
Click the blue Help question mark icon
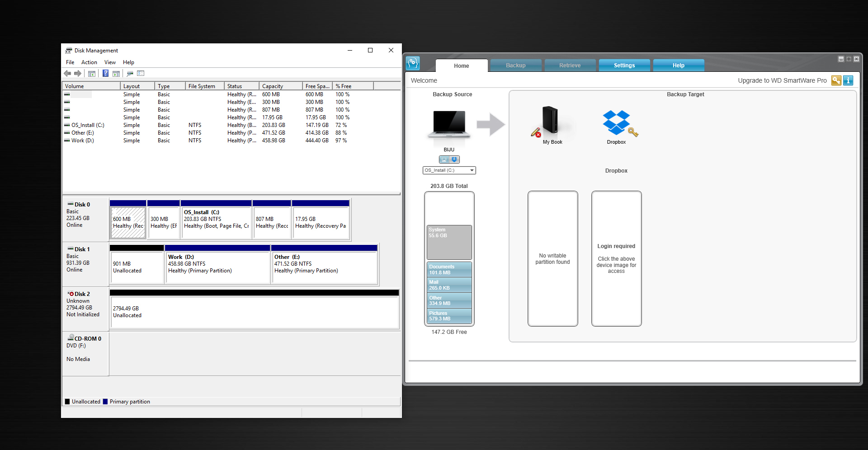click(105, 73)
